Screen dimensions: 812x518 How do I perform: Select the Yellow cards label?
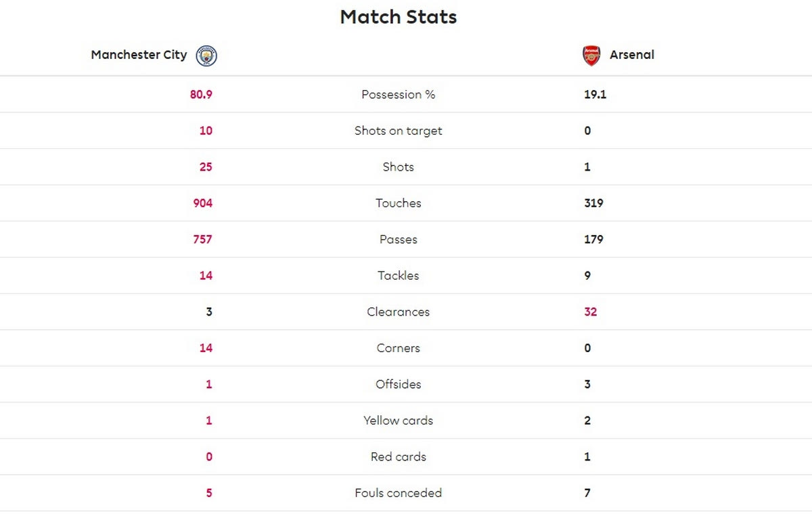coord(398,420)
